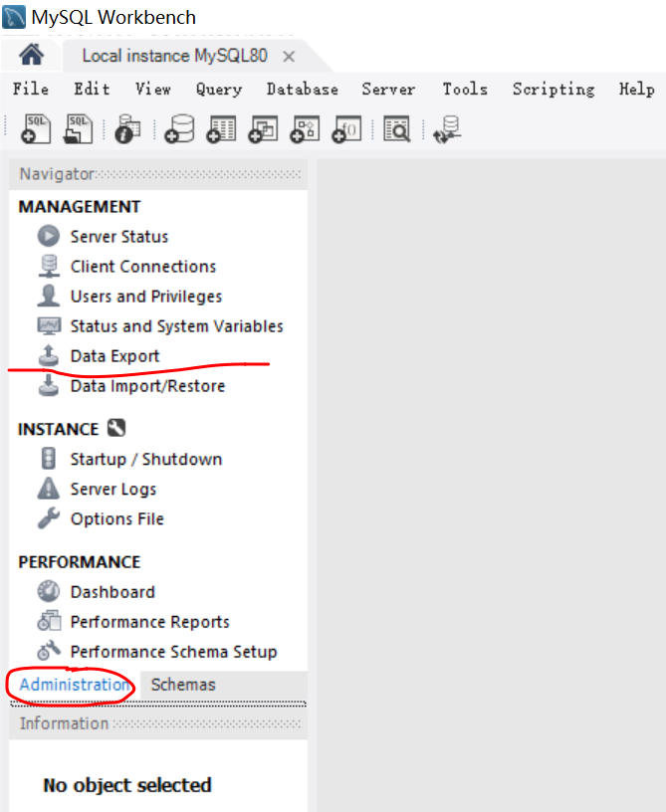Open Client Connections

pos(143,267)
